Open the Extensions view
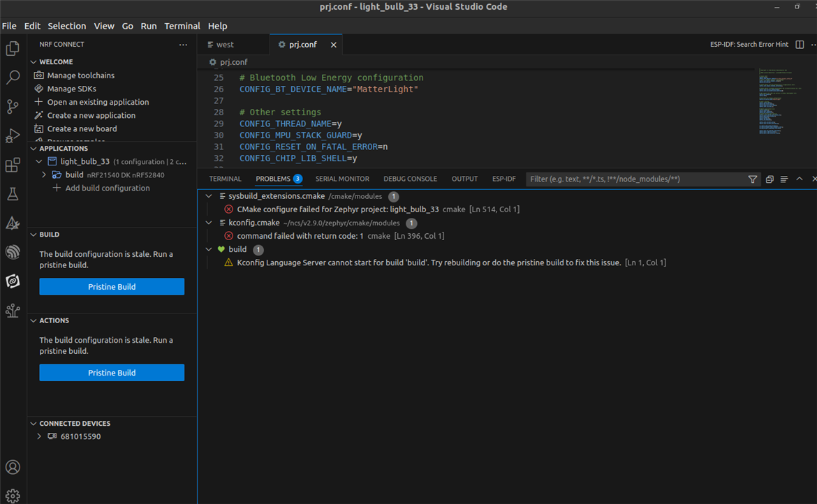 point(13,165)
